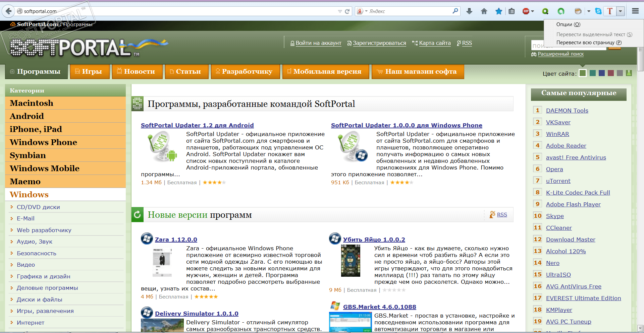This screenshot has height=333, width=644.
Task: Select the green site color swatch
Action: click(x=583, y=73)
